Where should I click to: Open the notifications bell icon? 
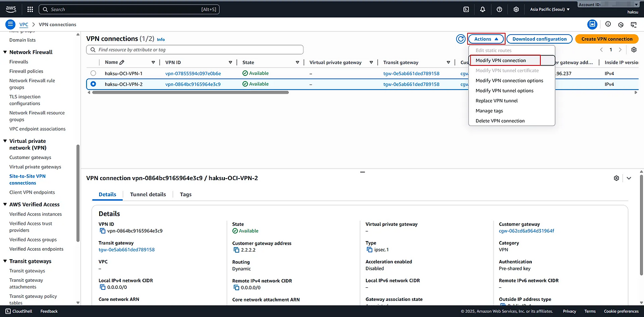(482, 9)
